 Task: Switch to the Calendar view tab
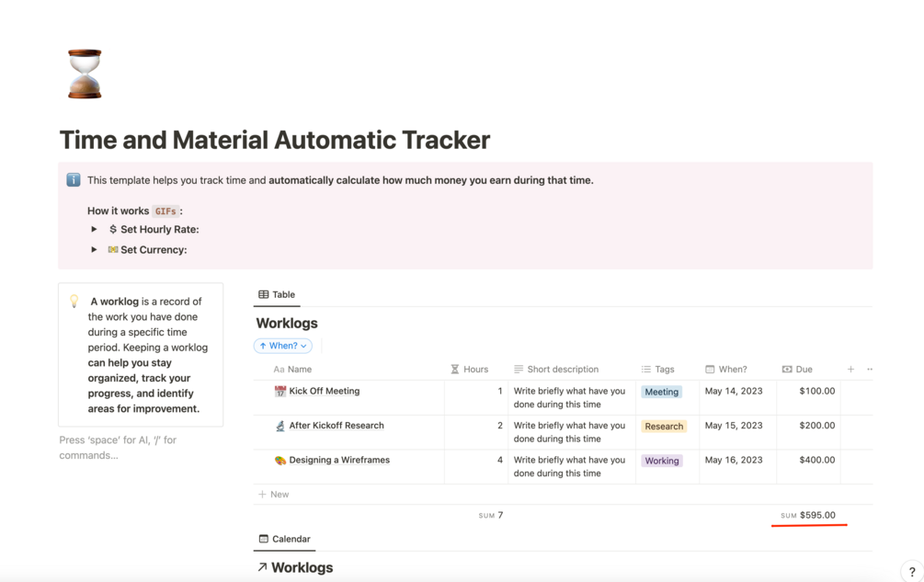(284, 540)
